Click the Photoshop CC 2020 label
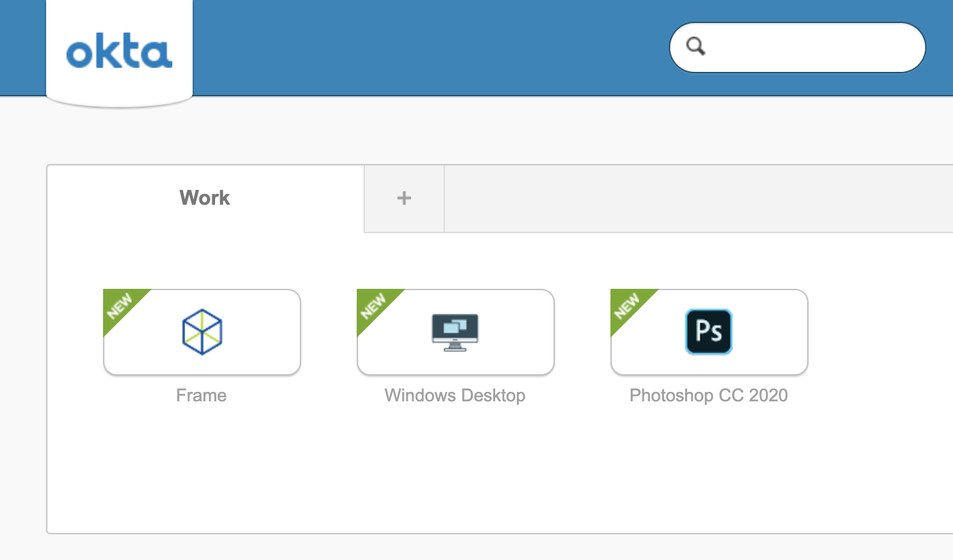Screen dimensions: 953x560 pyautogui.click(x=709, y=395)
